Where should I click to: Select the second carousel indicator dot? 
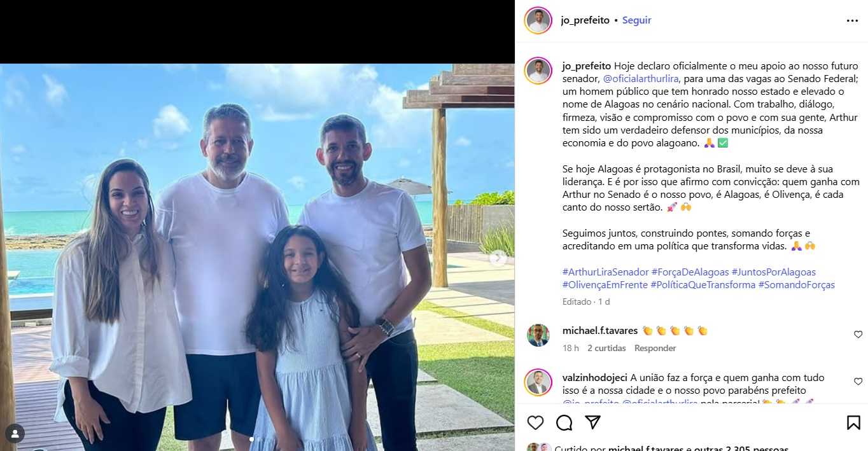click(x=258, y=439)
